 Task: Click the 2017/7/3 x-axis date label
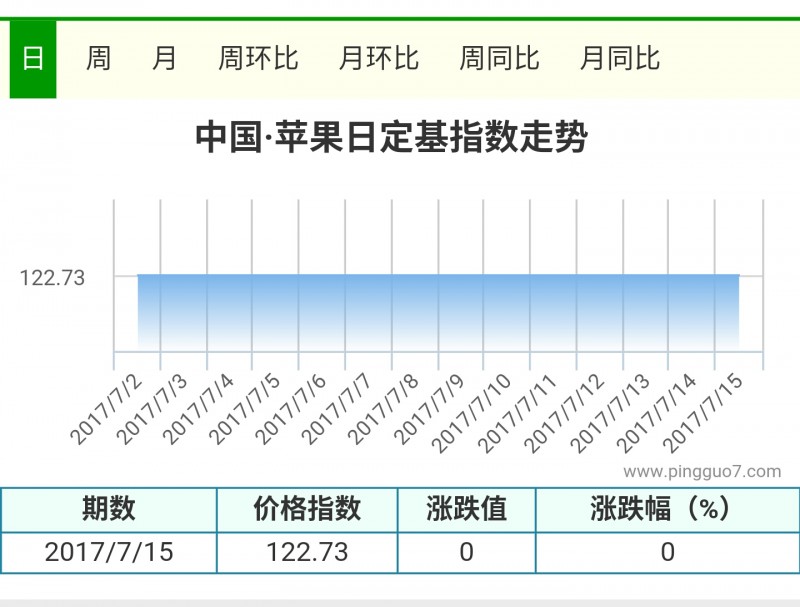(x=153, y=410)
